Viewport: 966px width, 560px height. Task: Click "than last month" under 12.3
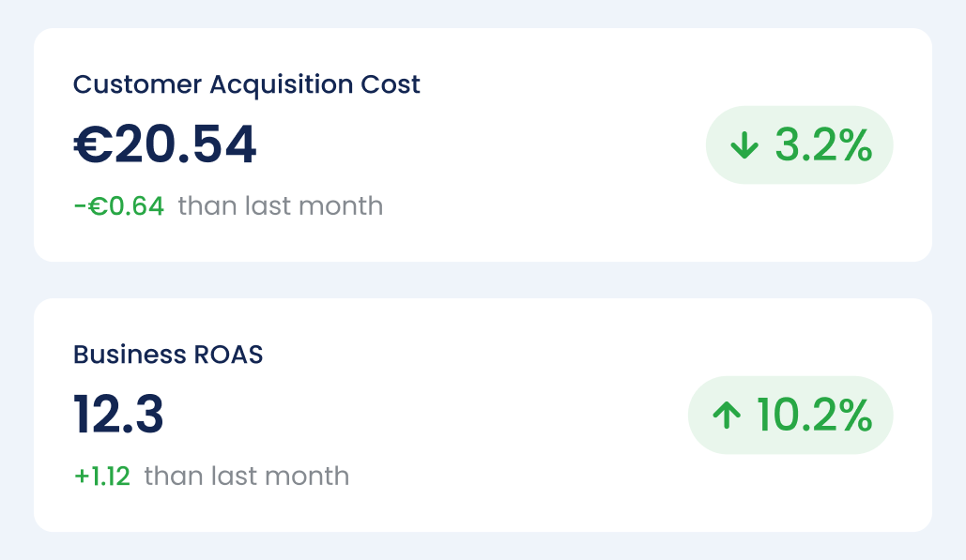(x=247, y=476)
